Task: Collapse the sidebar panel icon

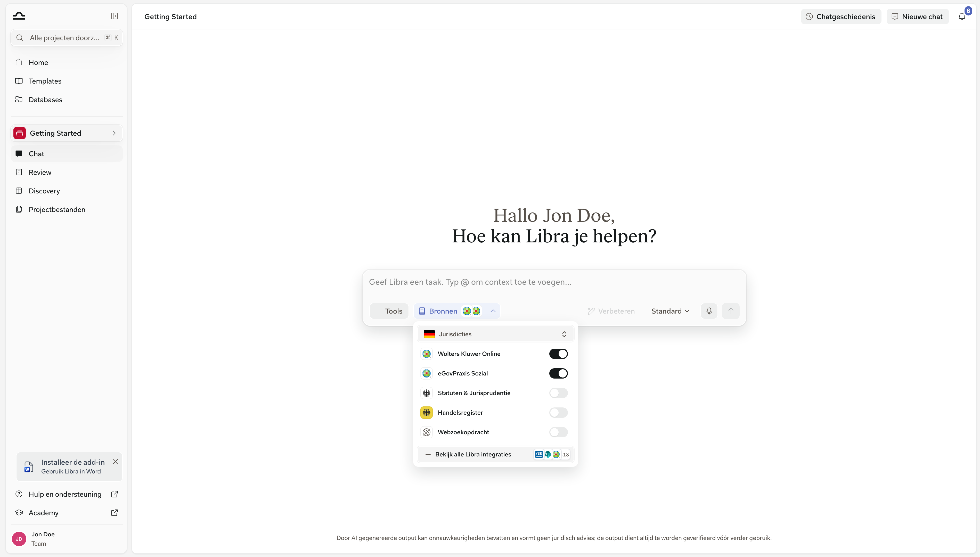Action: point(114,16)
